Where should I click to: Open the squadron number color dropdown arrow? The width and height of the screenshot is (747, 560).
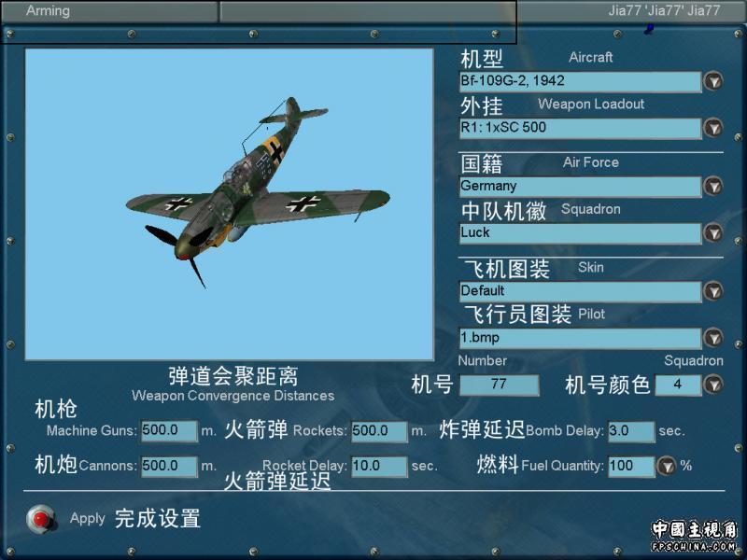tap(713, 385)
